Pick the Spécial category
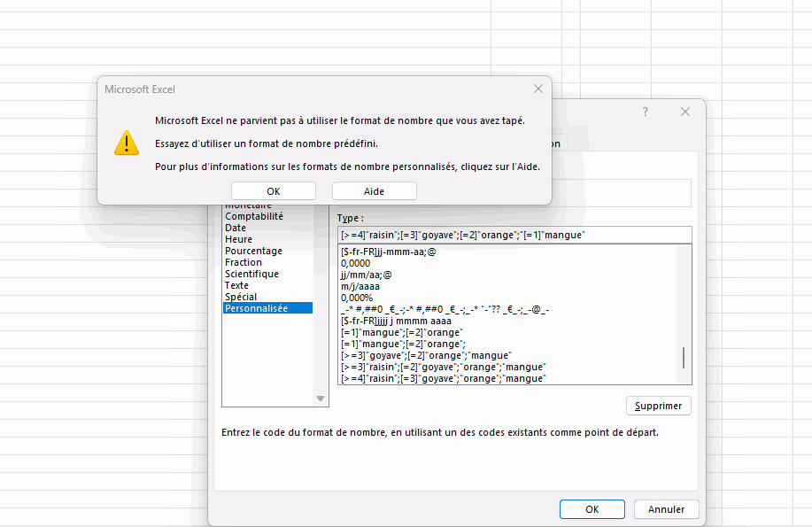The height and width of the screenshot is (527, 812). click(241, 297)
